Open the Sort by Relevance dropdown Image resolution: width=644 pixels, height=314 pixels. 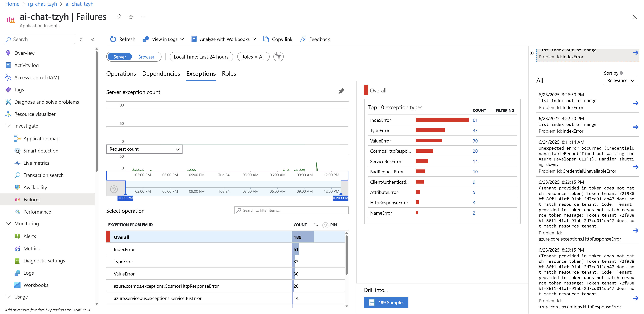pos(620,81)
